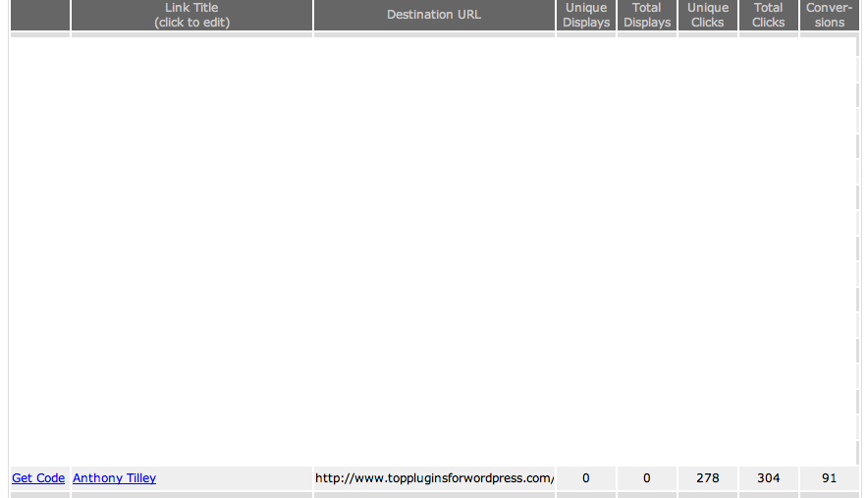This screenshot has width=868, height=498.
Task: Click the Total Clicks value 304
Action: (769, 478)
